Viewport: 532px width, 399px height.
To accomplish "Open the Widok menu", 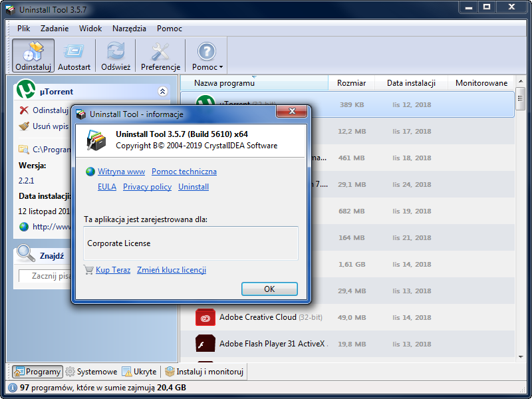I will (90, 29).
